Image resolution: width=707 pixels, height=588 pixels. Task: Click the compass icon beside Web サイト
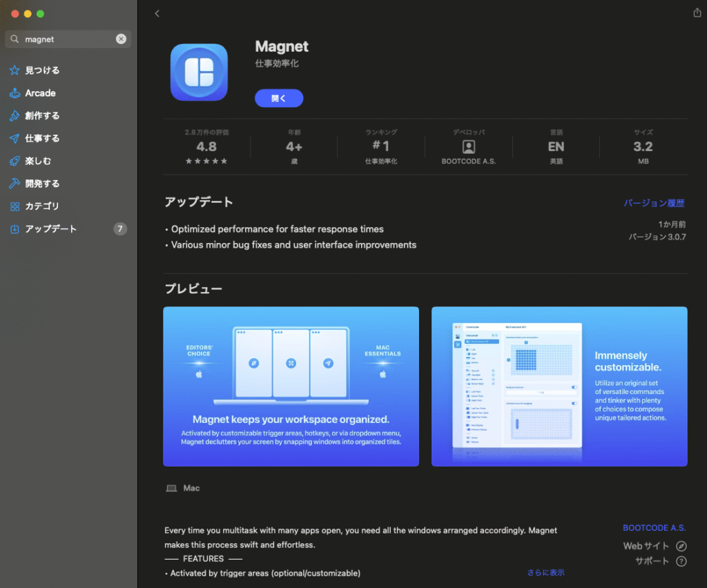coord(681,546)
